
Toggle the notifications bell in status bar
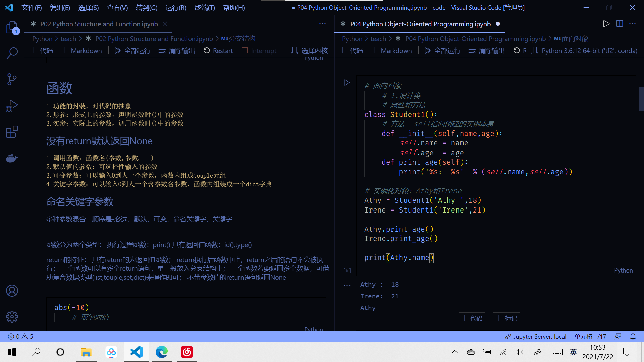[633, 336]
